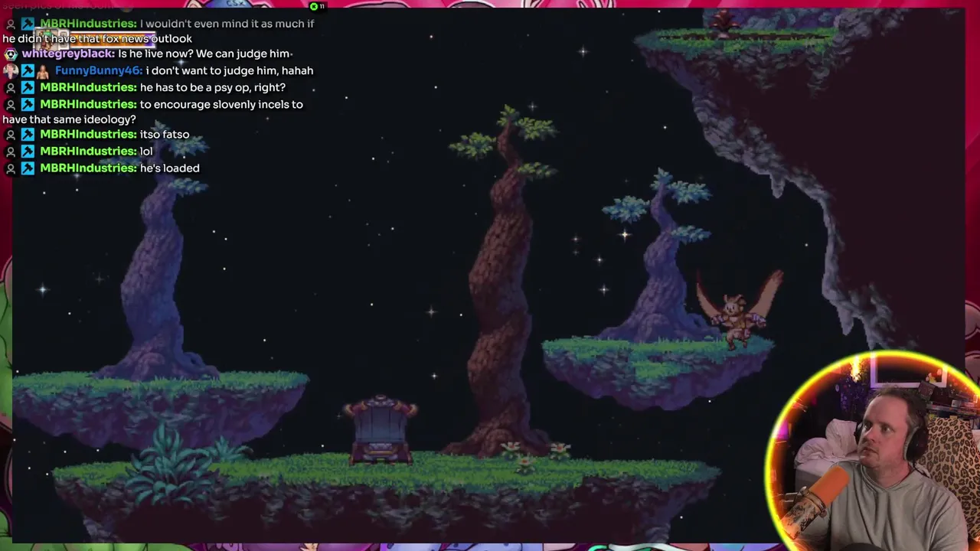Click moderator badge next to FunnyBunny46
Screen dimensions: 980x551
(28, 71)
